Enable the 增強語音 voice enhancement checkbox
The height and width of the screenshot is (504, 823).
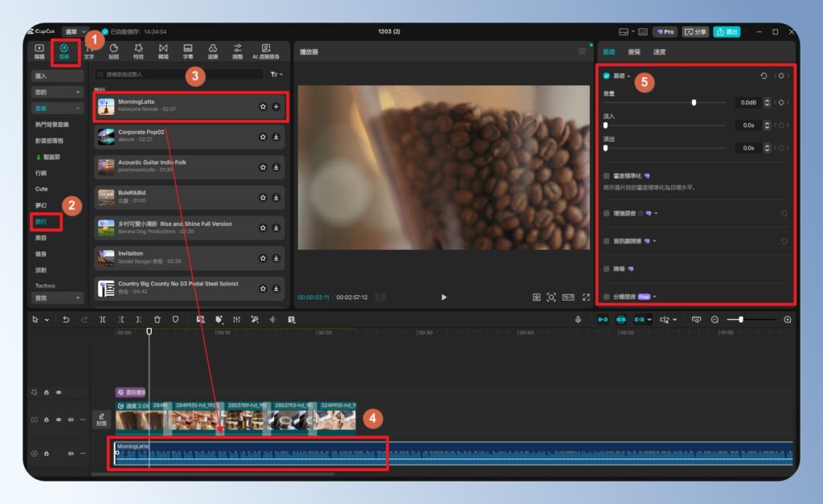pos(606,213)
